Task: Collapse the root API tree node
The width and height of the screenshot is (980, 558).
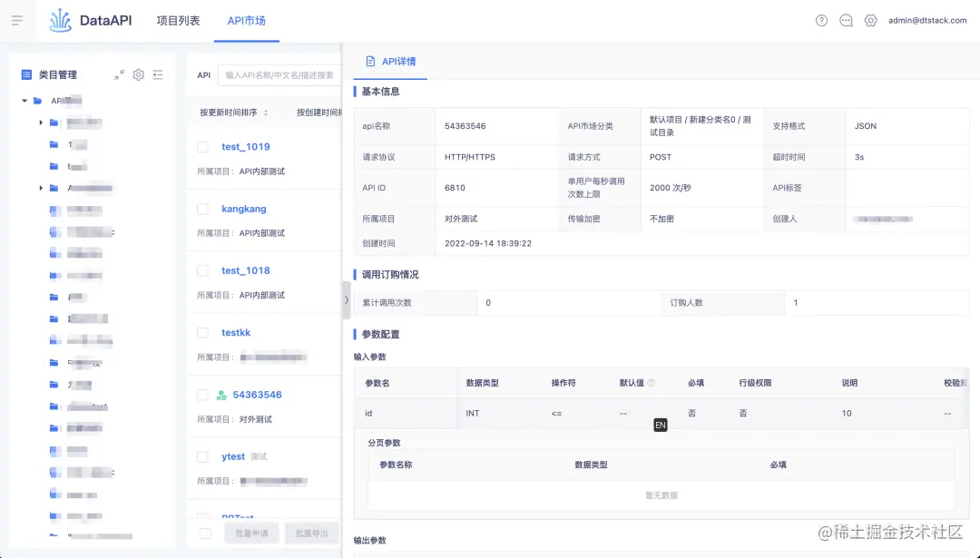Action: tap(23, 100)
